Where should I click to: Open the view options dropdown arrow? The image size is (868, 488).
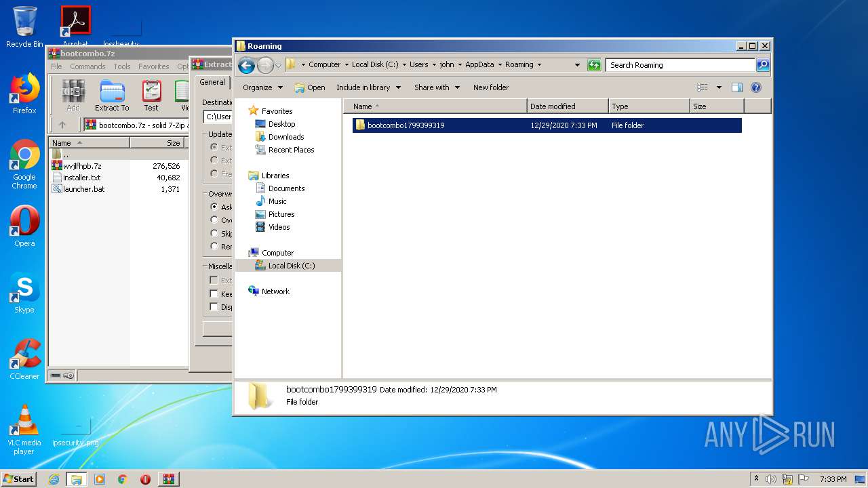[x=719, y=87]
